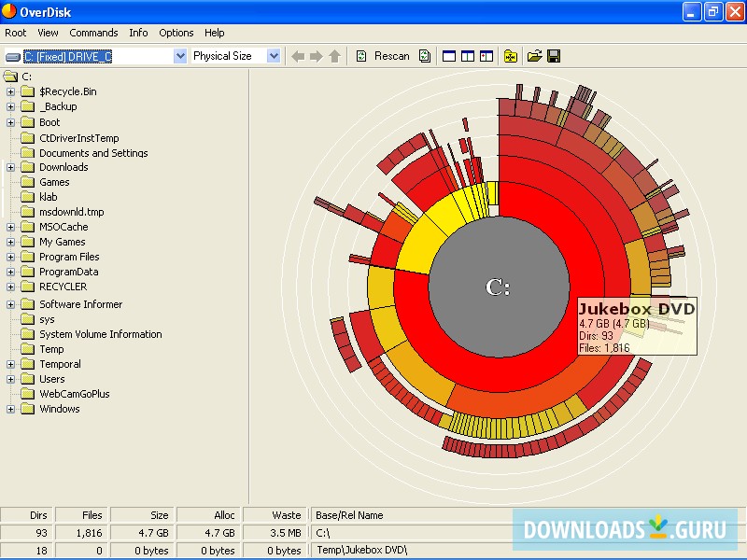Click the up navigation arrow
Image resolution: width=747 pixels, height=560 pixels.
pyautogui.click(x=334, y=56)
